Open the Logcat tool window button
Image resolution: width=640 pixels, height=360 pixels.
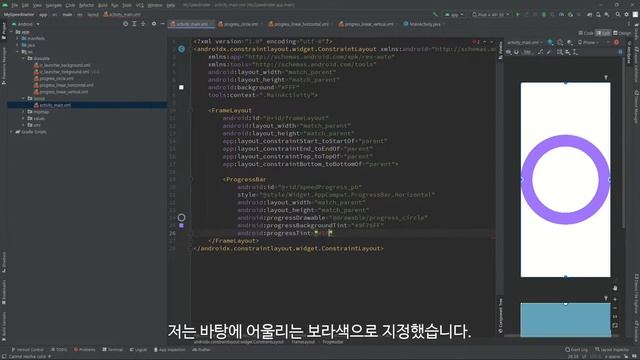(138, 349)
